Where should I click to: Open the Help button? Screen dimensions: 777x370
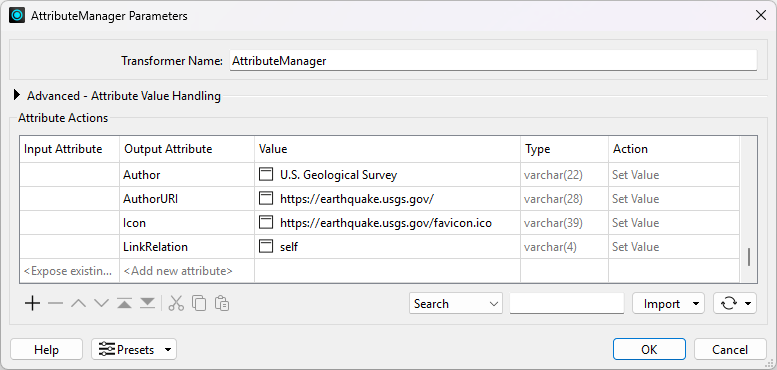(x=46, y=350)
